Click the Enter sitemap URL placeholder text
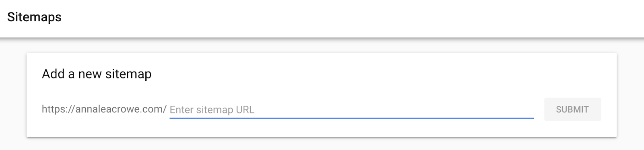The image size is (644, 150). point(212,110)
